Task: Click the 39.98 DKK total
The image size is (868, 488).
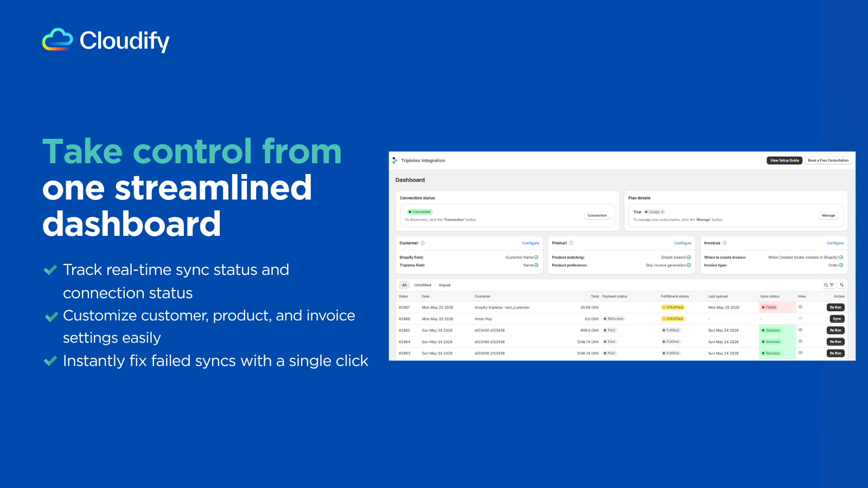Action: coord(590,307)
